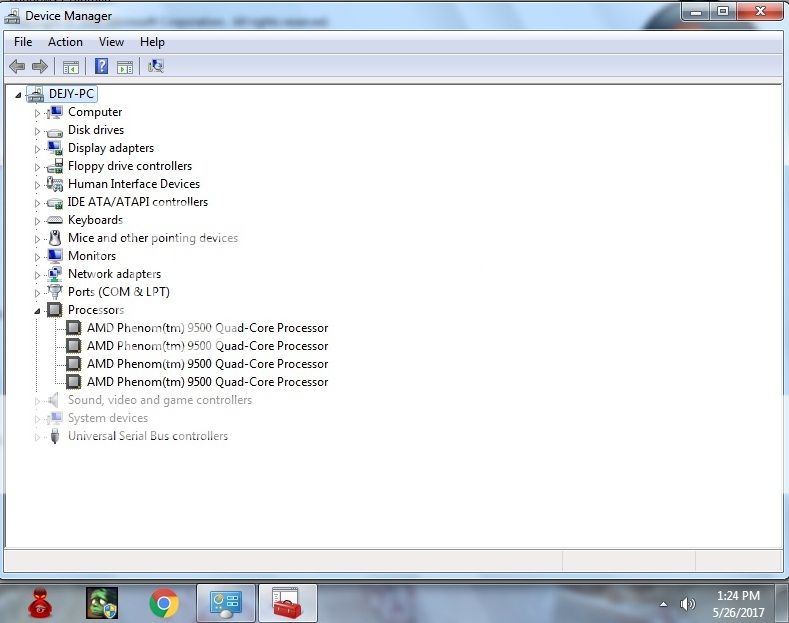Scan for hardware changes icon
The image size is (789, 623).
[156, 66]
